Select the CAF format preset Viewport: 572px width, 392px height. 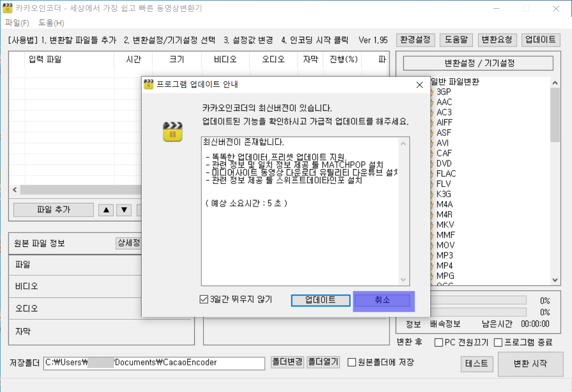click(x=444, y=153)
